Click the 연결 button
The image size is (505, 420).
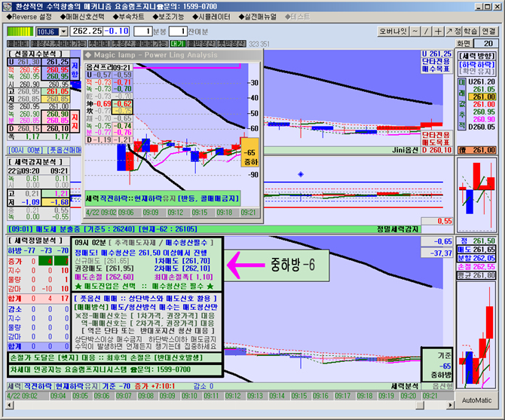488,31
